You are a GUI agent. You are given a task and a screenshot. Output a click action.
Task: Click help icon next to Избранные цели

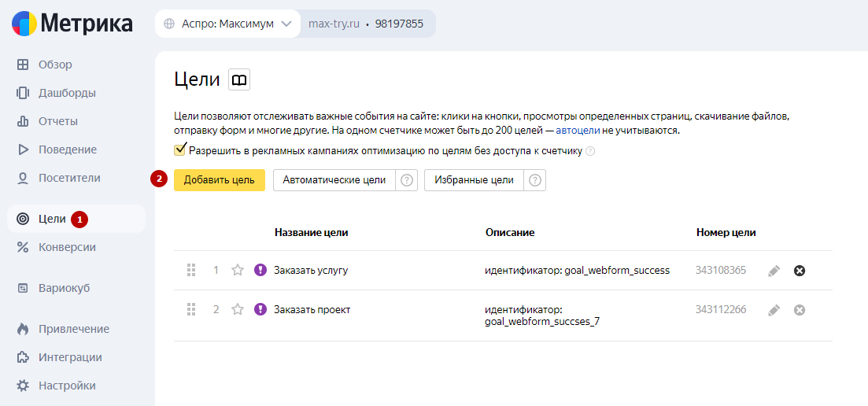535,180
